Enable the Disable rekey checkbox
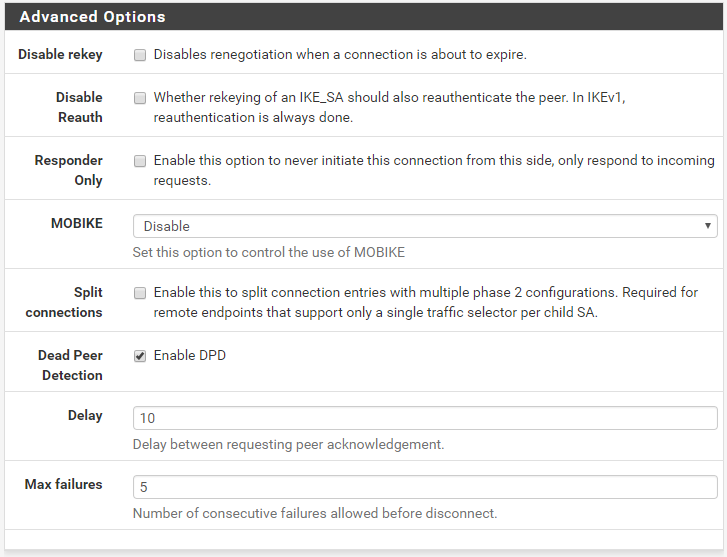 coord(140,55)
